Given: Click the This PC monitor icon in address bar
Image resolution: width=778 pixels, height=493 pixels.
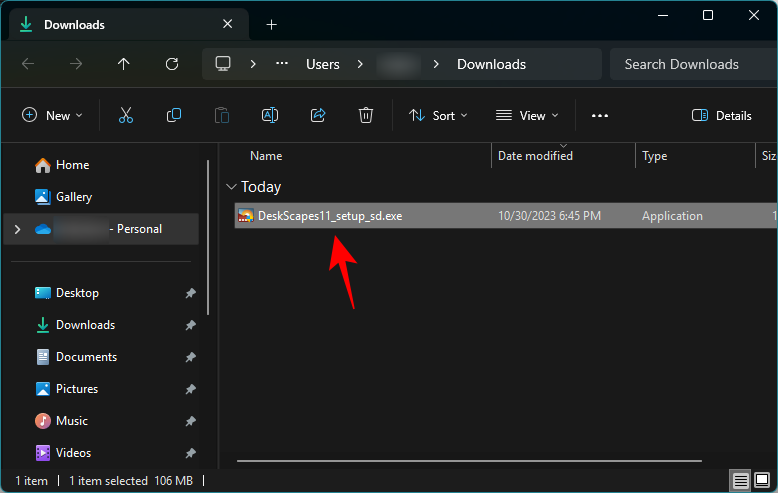Looking at the screenshot, I should tap(223, 64).
